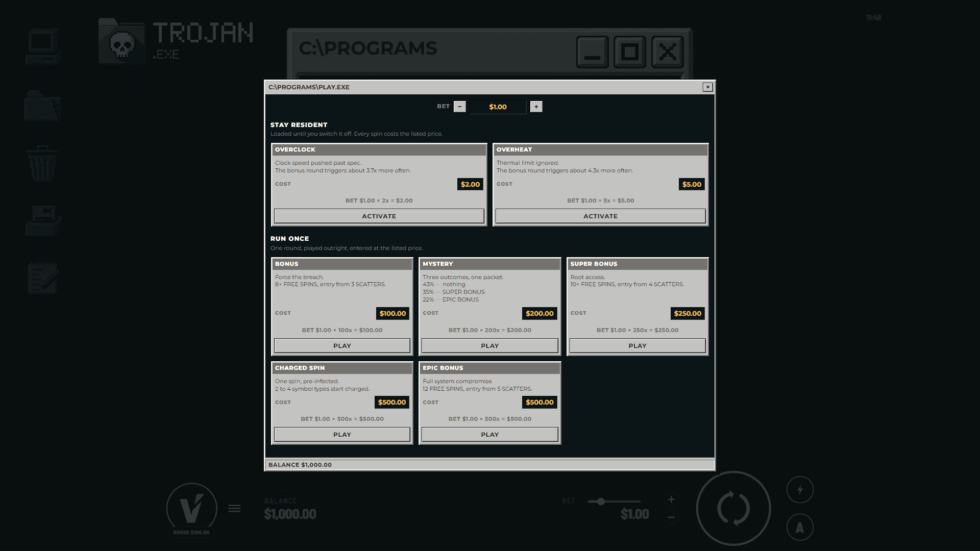Play the Epic Bonus round
Image resolution: width=980 pixels, height=551 pixels.
pyautogui.click(x=489, y=435)
